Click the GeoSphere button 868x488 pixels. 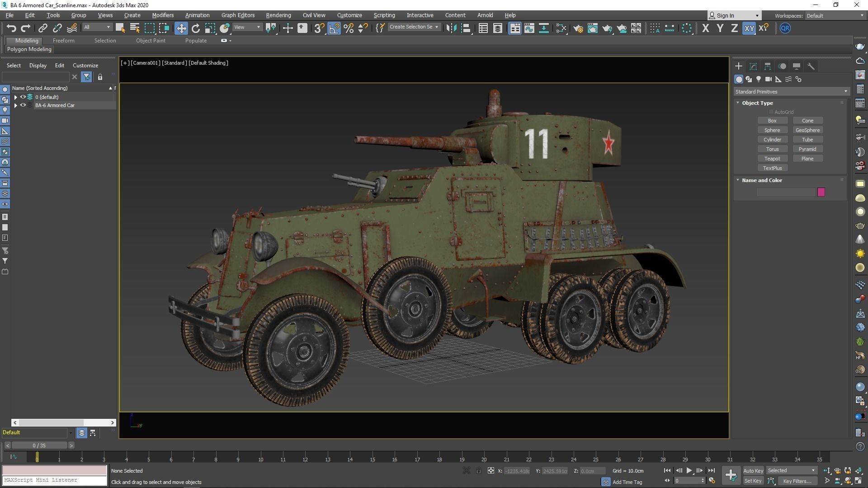point(807,130)
